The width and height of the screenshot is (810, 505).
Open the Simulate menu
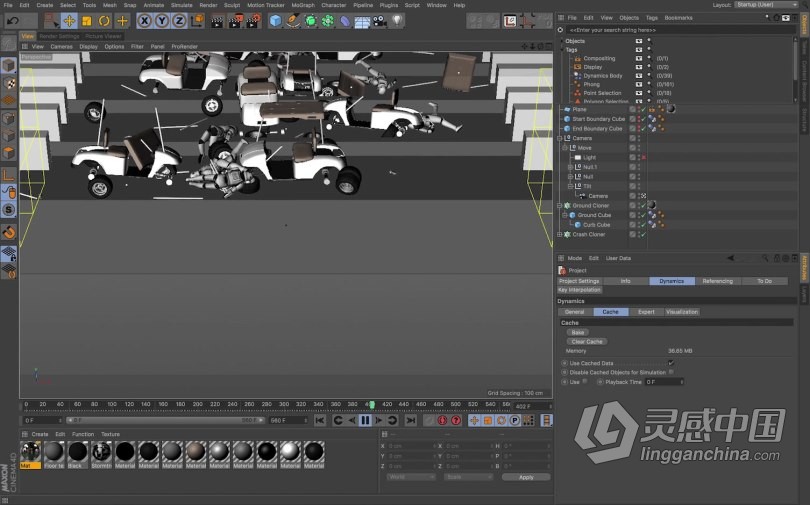[x=181, y=5]
